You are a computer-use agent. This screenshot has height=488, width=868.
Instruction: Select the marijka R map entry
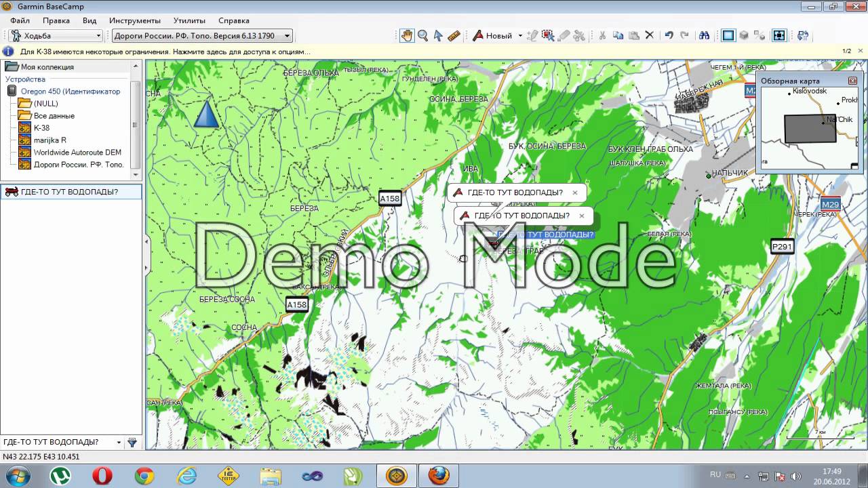50,140
